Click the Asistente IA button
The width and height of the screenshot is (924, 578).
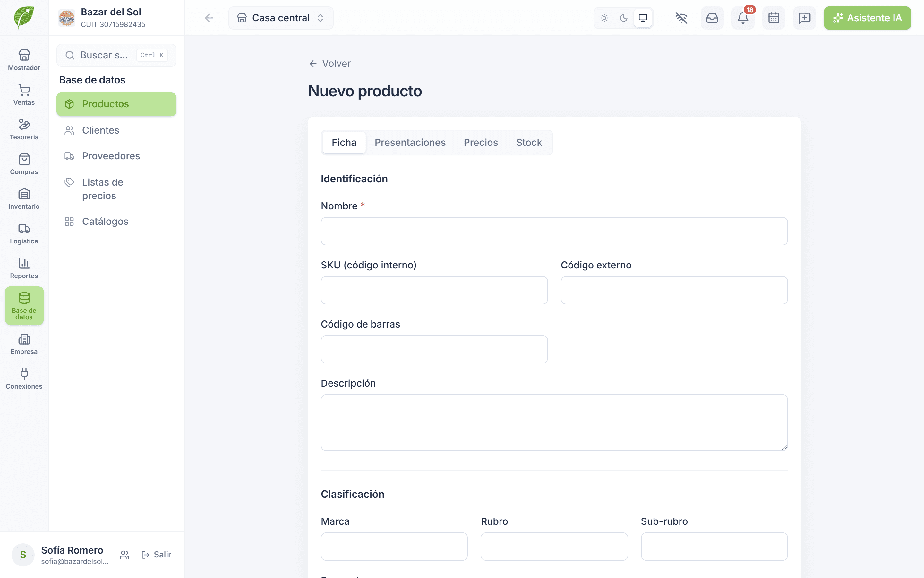867,18
